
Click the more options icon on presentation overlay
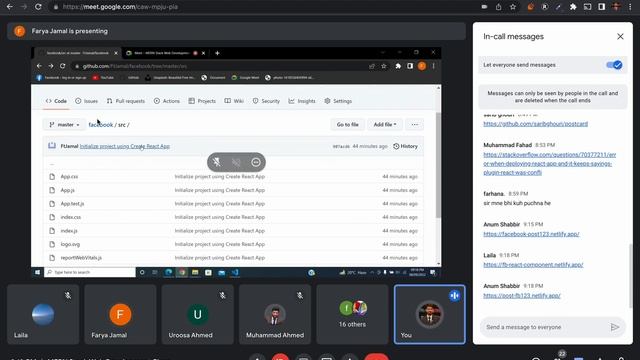click(256, 162)
